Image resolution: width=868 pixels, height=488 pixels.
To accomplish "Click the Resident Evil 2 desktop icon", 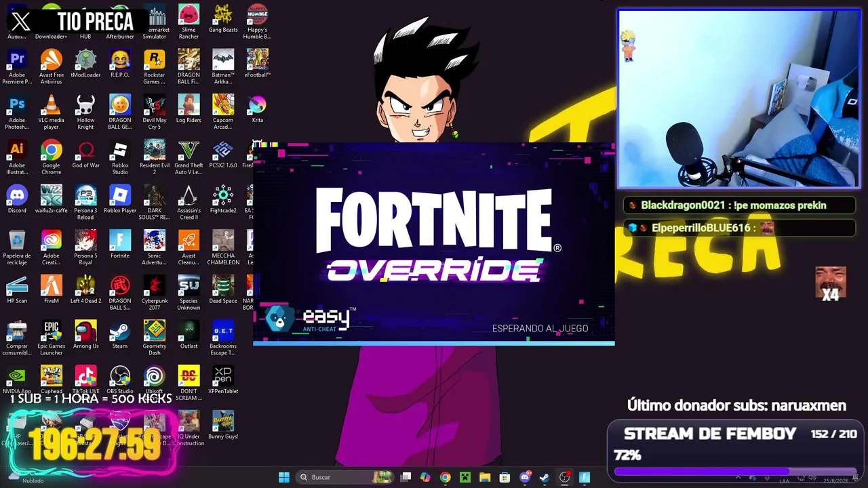I will (155, 157).
